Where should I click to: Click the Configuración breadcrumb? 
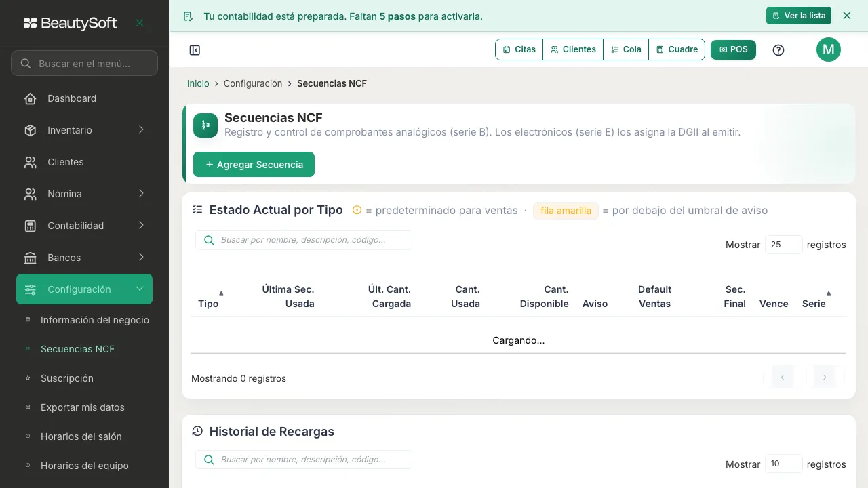(x=253, y=83)
